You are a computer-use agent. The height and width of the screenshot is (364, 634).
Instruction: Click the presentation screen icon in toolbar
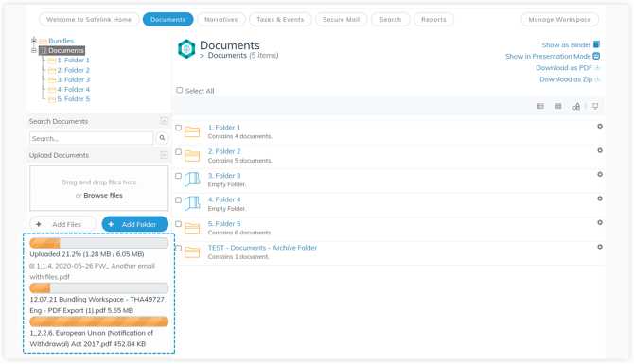point(595,106)
